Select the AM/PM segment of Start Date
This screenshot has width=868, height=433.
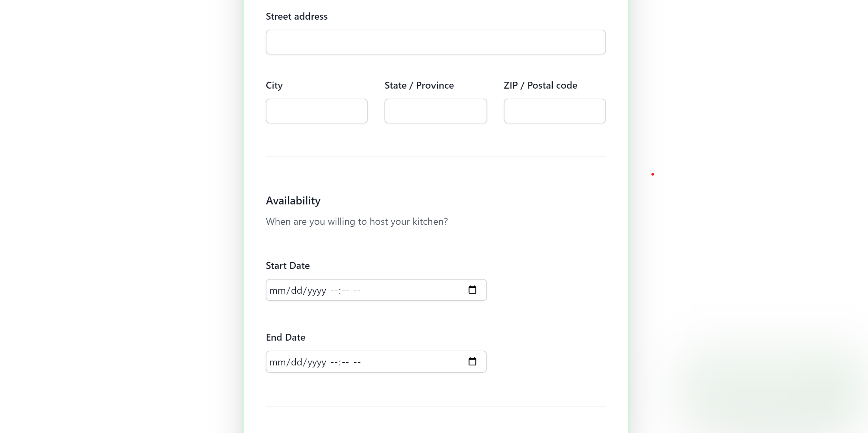coord(357,291)
